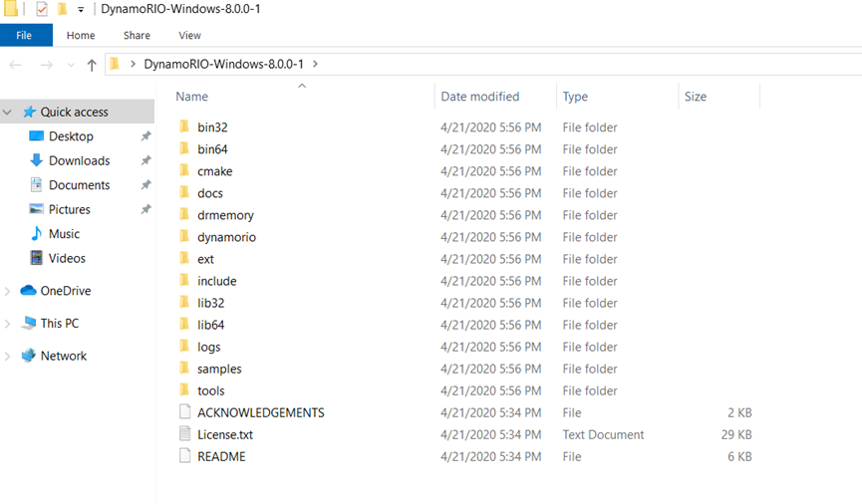
Task: Click the chevron before DynamoRIO-Windows-8.0.0-1 in address bar
Action: pos(133,65)
